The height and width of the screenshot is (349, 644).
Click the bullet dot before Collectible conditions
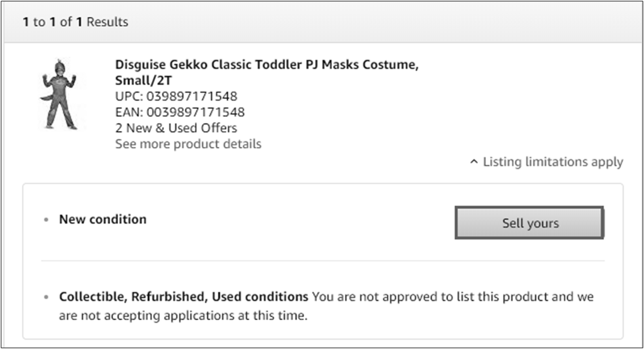coord(46,297)
